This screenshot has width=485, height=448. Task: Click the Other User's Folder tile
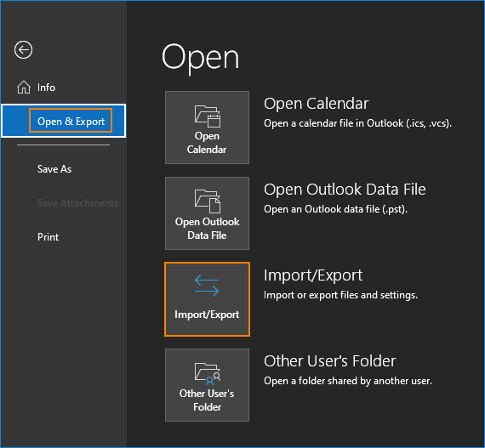pos(207,385)
